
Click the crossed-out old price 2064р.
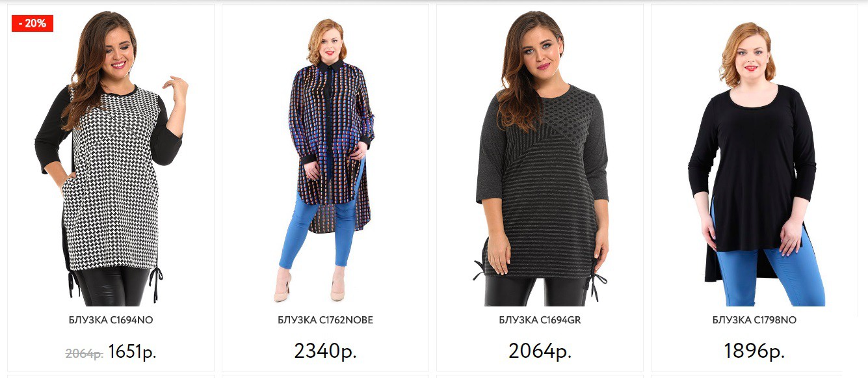85,354
